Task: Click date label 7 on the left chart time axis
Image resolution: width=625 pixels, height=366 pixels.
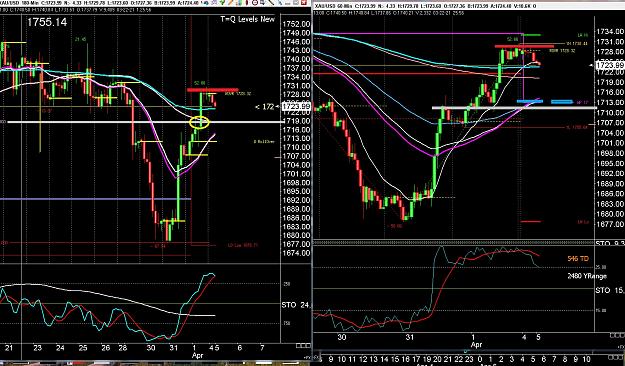Action: pos(262,348)
